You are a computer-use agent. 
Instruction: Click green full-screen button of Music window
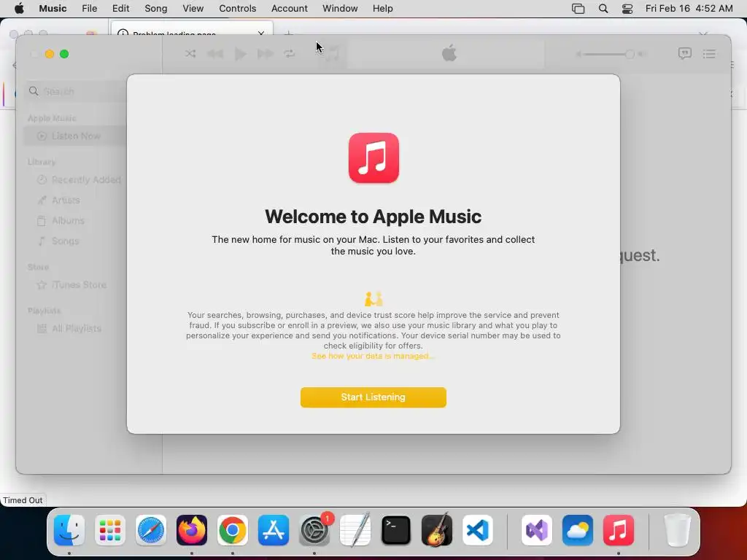tap(64, 54)
